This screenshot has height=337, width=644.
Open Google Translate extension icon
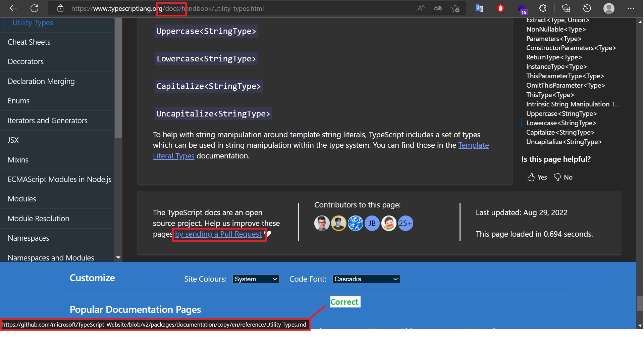[x=479, y=8]
